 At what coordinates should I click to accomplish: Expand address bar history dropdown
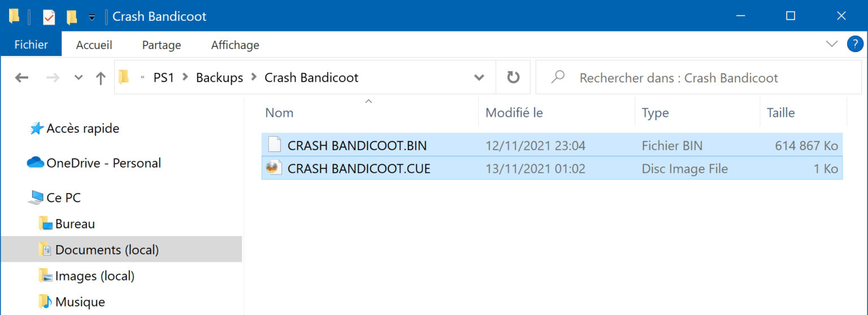(479, 77)
